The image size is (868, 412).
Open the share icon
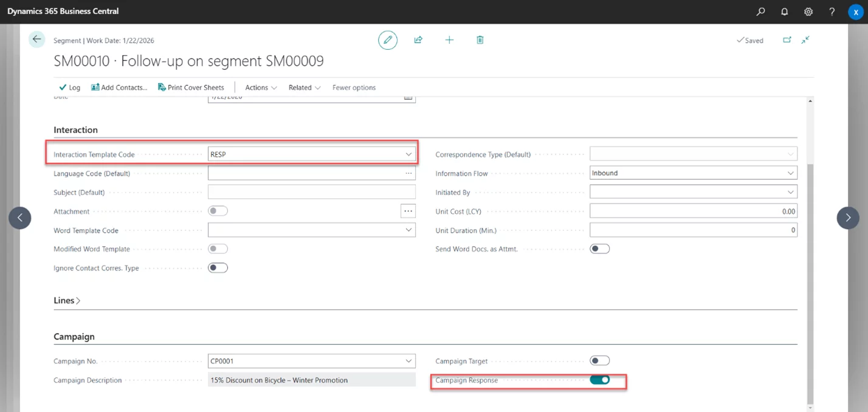click(x=418, y=40)
